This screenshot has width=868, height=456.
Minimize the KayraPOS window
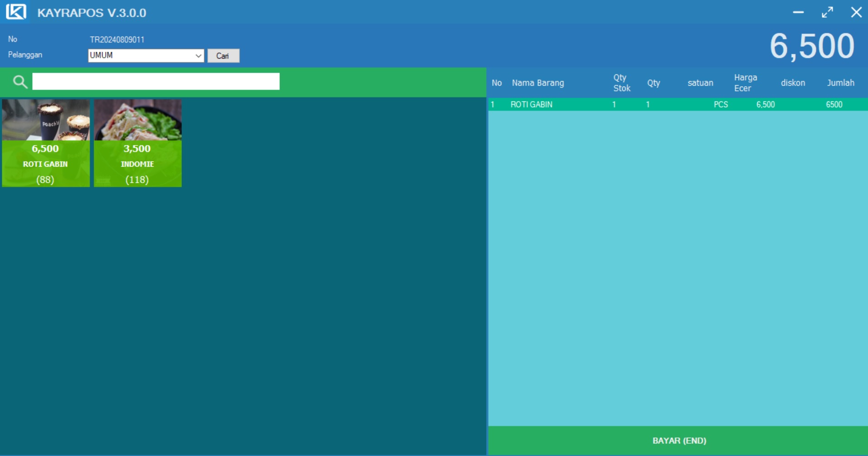(798, 12)
